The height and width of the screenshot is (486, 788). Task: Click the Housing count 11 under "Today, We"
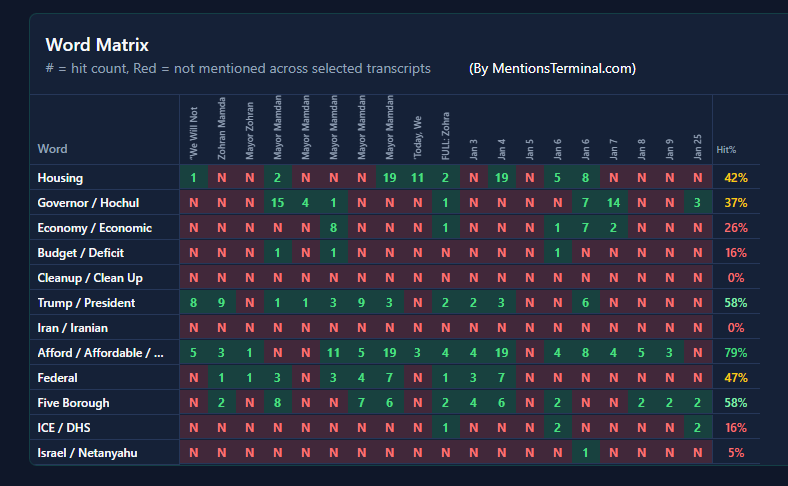pos(418,178)
